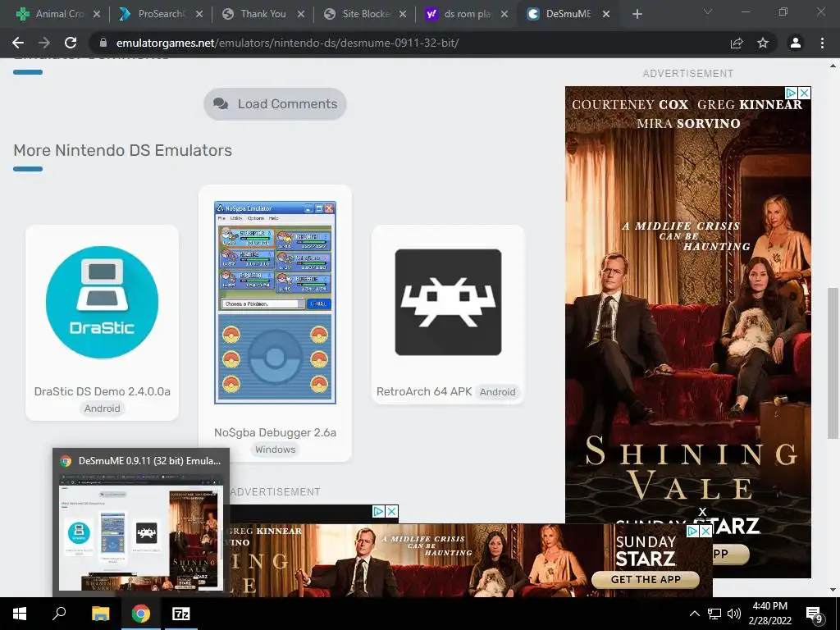Image resolution: width=840 pixels, height=630 pixels.
Task: Click the scrollbar up arrow
Action: (833, 66)
